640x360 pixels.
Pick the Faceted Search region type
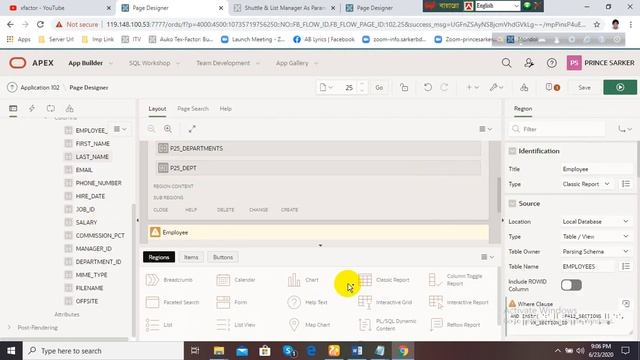[x=172, y=302]
